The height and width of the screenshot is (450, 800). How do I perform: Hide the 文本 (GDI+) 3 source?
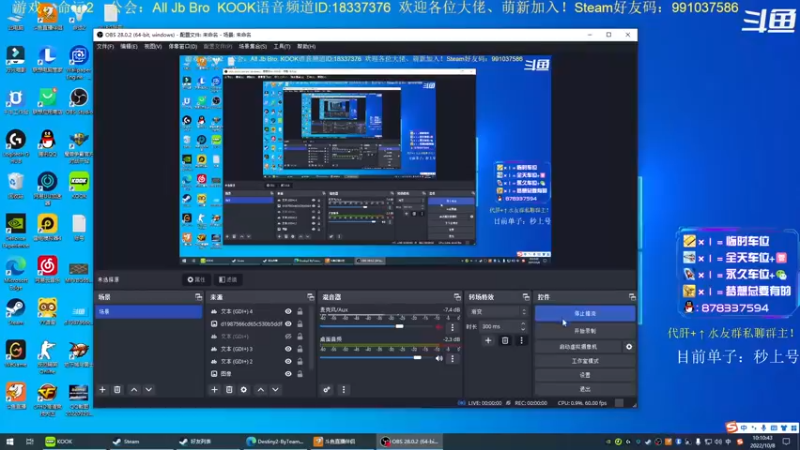pyautogui.click(x=288, y=349)
